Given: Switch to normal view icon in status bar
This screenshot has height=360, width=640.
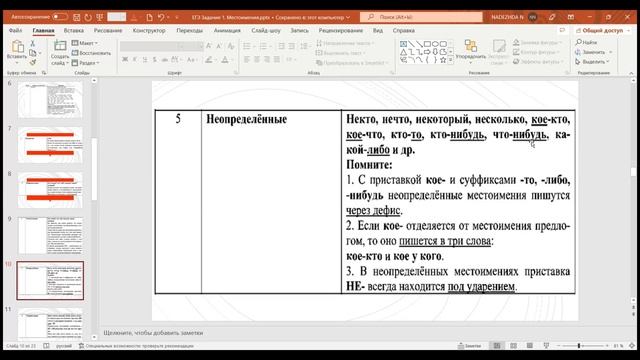Looking at the screenshot, I should [x=497, y=346].
